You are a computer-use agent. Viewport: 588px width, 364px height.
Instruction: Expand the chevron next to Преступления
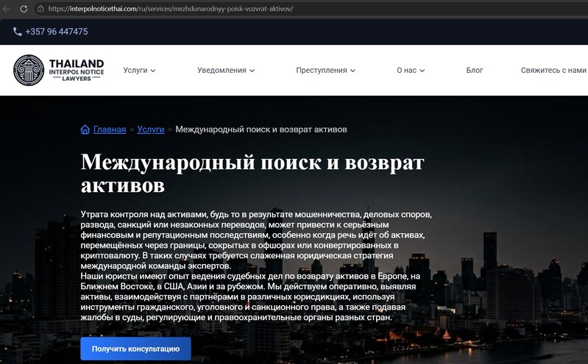pos(353,71)
